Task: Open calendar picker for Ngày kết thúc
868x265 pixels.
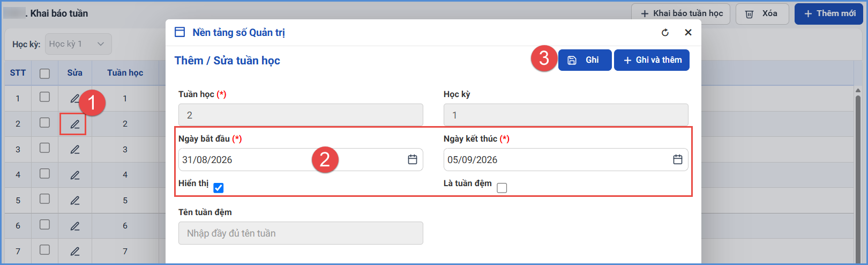Action: [677, 159]
